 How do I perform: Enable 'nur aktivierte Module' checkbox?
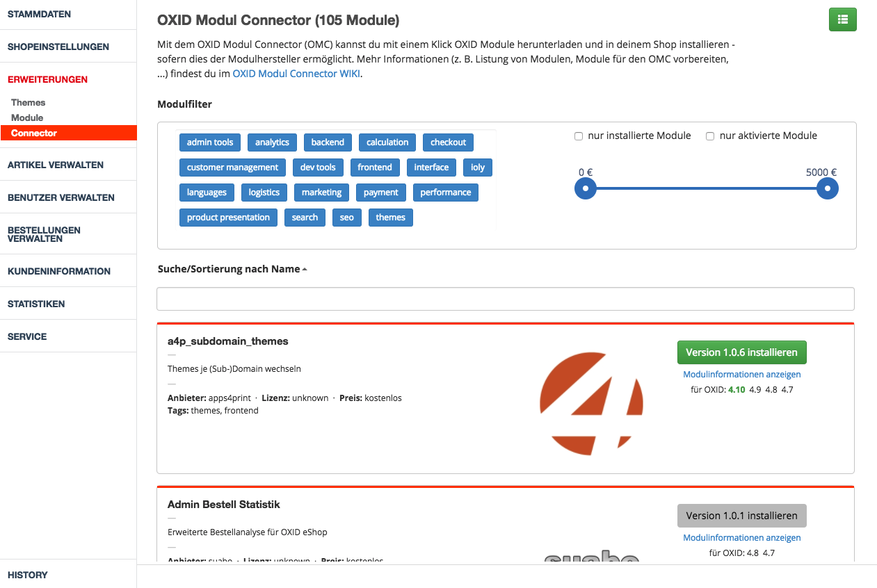pyautogui.click(x=710, y=136)
